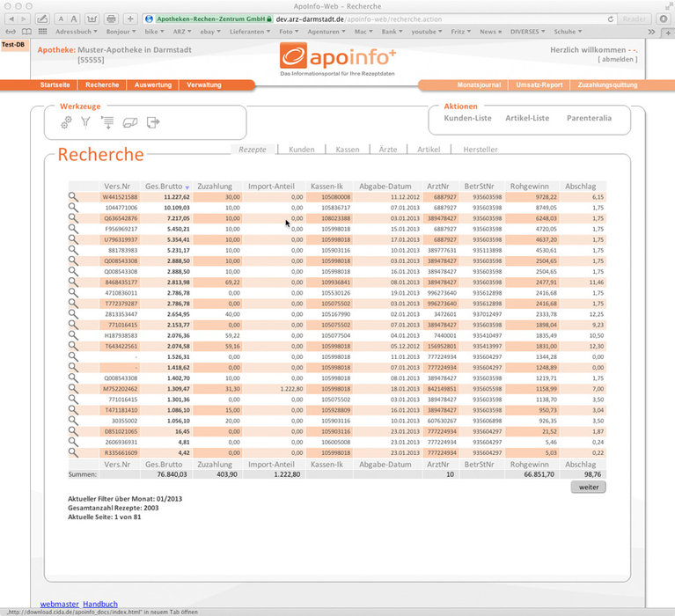
Task: Open the Handbuch link
Action: pos(100,604)
